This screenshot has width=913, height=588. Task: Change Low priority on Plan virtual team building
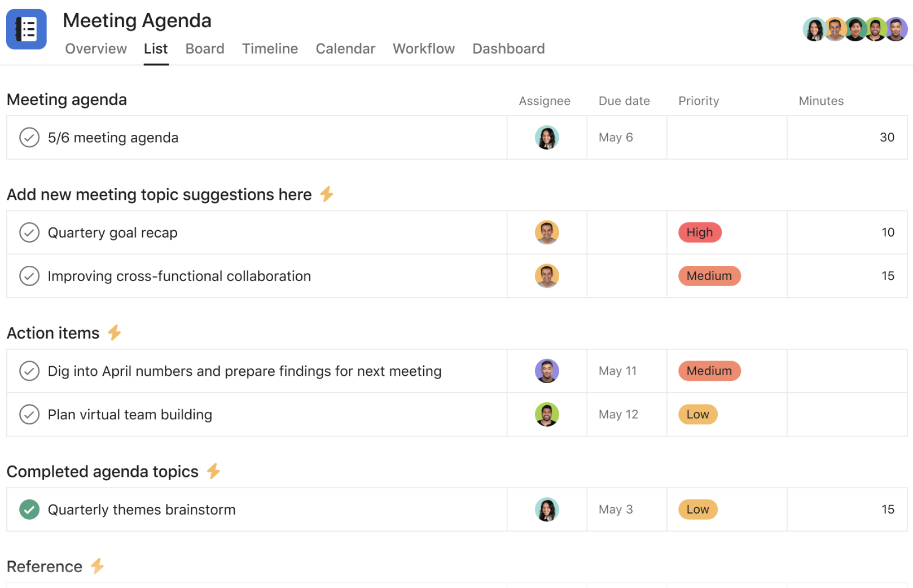tap(698, 414)
